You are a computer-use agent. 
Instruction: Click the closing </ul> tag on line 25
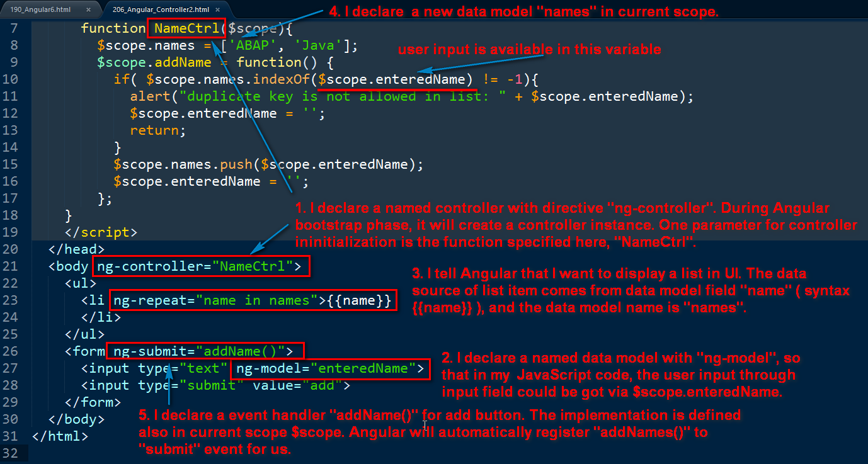pos(84,334)
